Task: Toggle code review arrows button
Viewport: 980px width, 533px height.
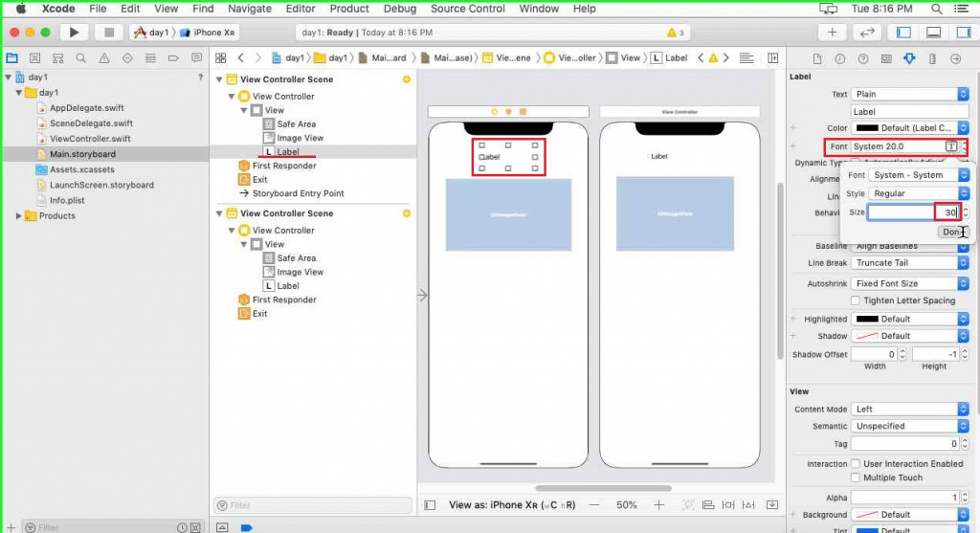Action: 867,32
